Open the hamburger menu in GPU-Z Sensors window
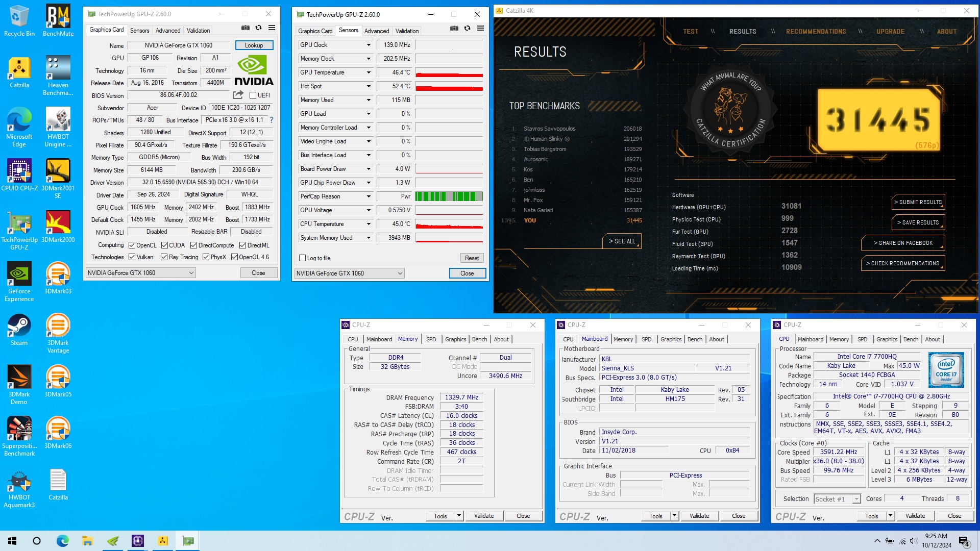This screenshot has width=980, height=551. tap(481, 29)
